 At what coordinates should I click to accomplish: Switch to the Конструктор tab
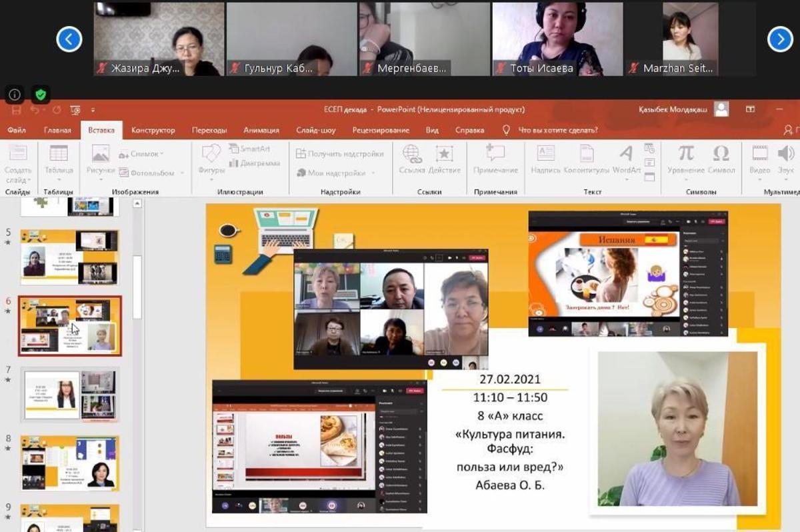click(153, 130)
